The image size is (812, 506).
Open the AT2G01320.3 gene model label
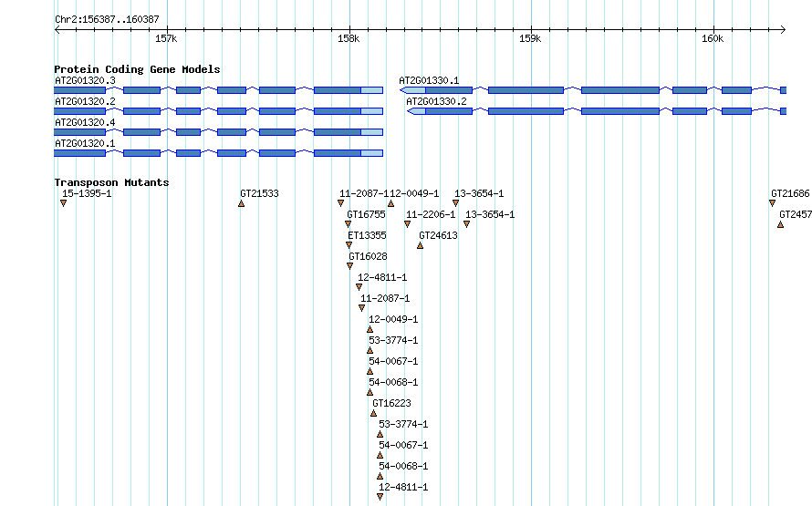(85, 81)
